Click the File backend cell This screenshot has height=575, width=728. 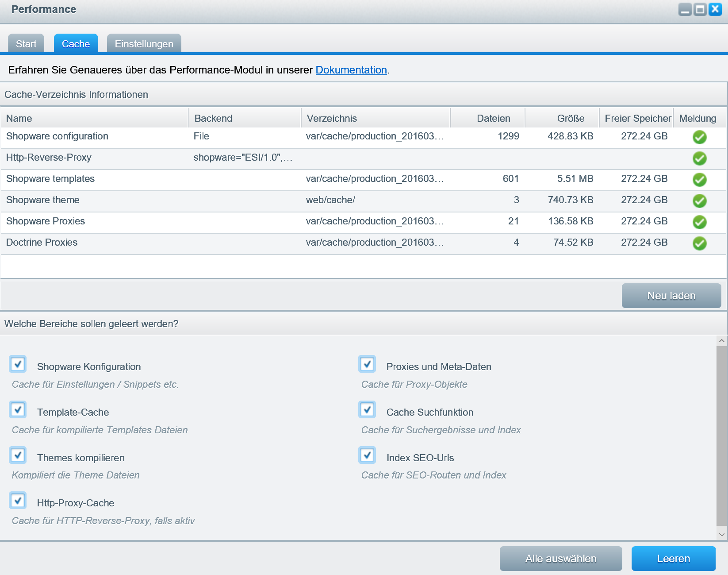[x=201, y=136]
